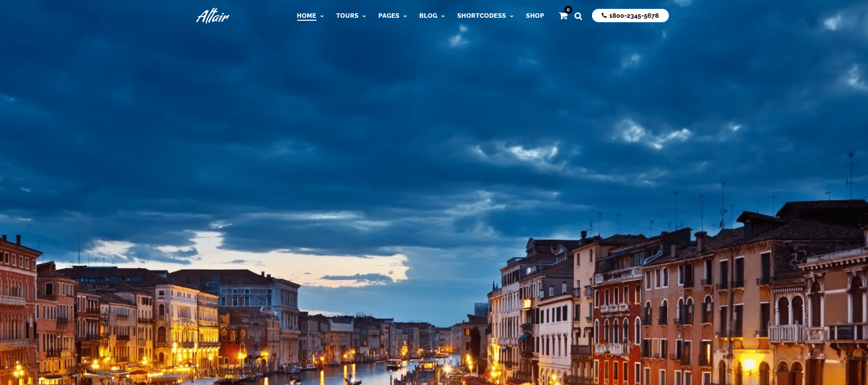Expand the SHORTCODESS dropdown arrow

(512, 16)
